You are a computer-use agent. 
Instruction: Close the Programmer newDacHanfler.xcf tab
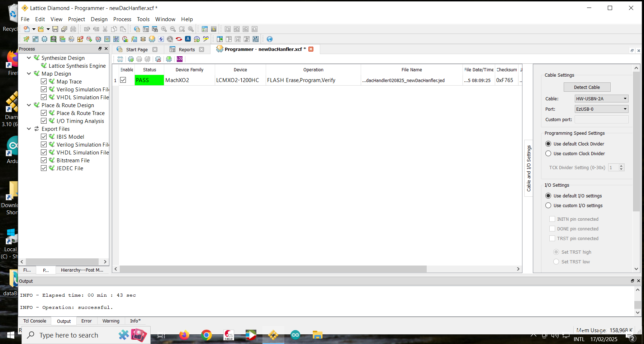[x=311, y=49]
